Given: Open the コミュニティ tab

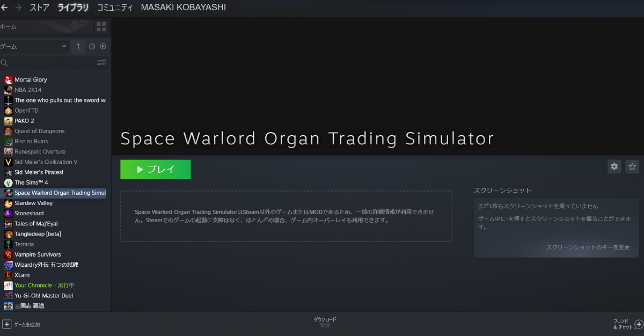Looking at the screenshot, I should [x=115, y=8].
